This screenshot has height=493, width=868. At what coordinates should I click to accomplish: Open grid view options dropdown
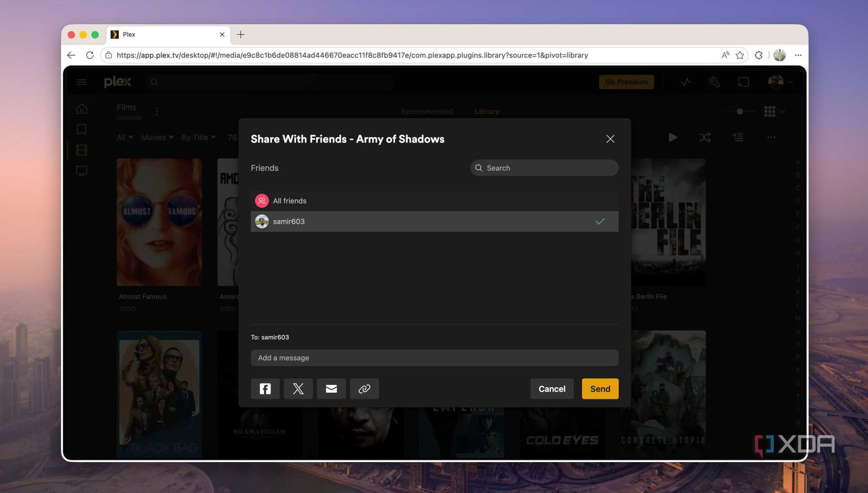click(774, 111)
